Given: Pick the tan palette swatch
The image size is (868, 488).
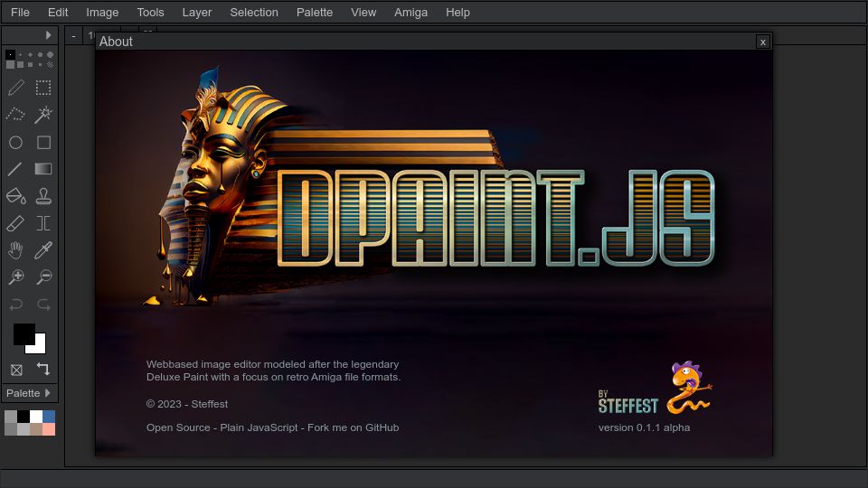Looking at the screenshot, I should (36, 429).
